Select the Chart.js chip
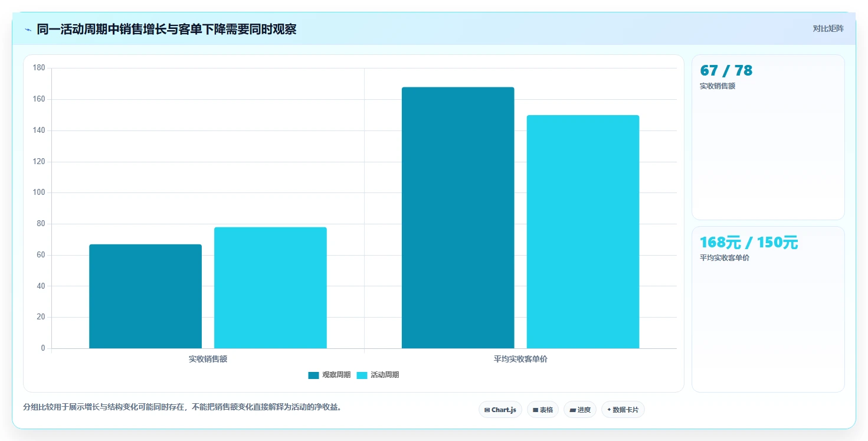 [x=500, y=410]
